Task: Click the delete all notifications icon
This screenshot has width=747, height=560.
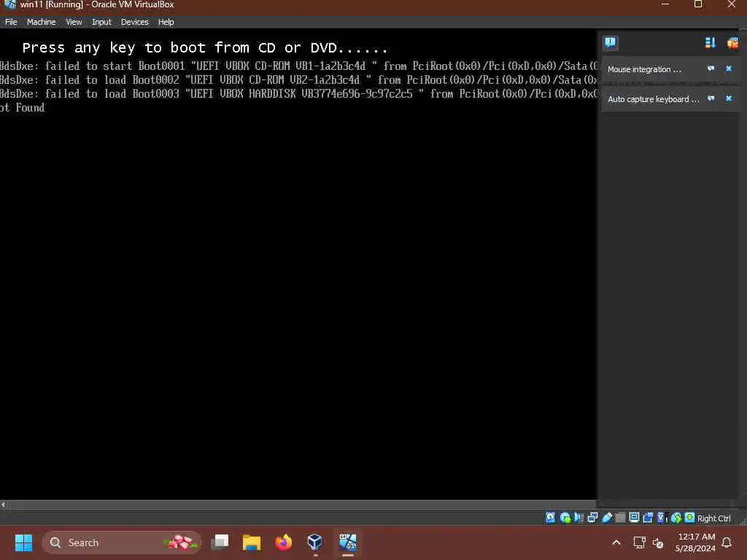Action: [x=732, y=43]
